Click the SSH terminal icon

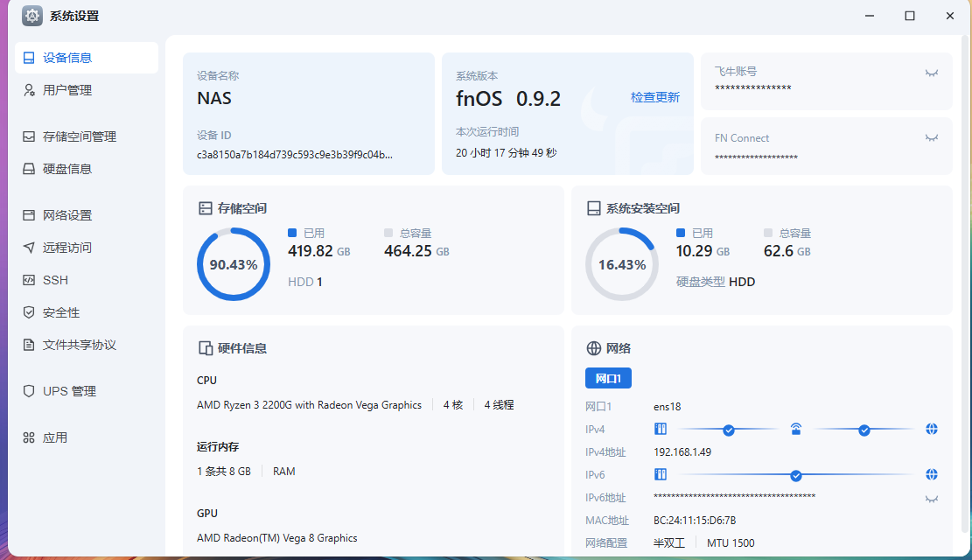(x=29, y=280)
